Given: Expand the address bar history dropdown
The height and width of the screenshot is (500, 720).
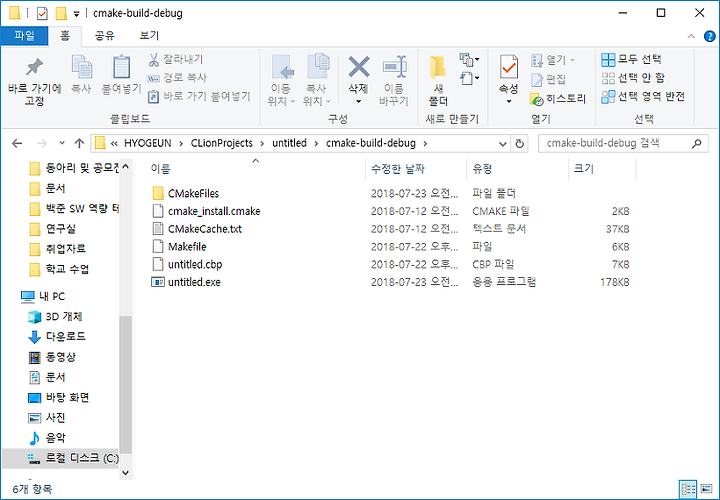Looking at the screenshot, I should pyautogui.click(x=502, y=143).
